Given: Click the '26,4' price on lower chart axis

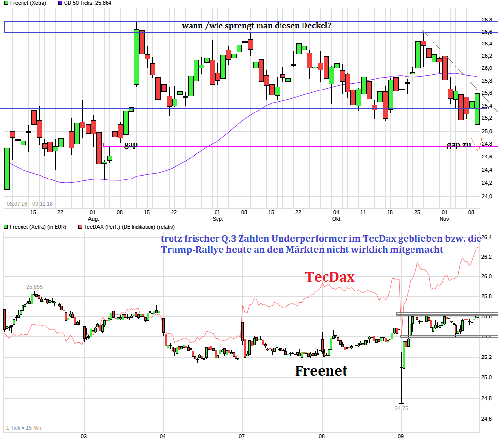Looking at the screenshot, I should [x=487, y=237].
